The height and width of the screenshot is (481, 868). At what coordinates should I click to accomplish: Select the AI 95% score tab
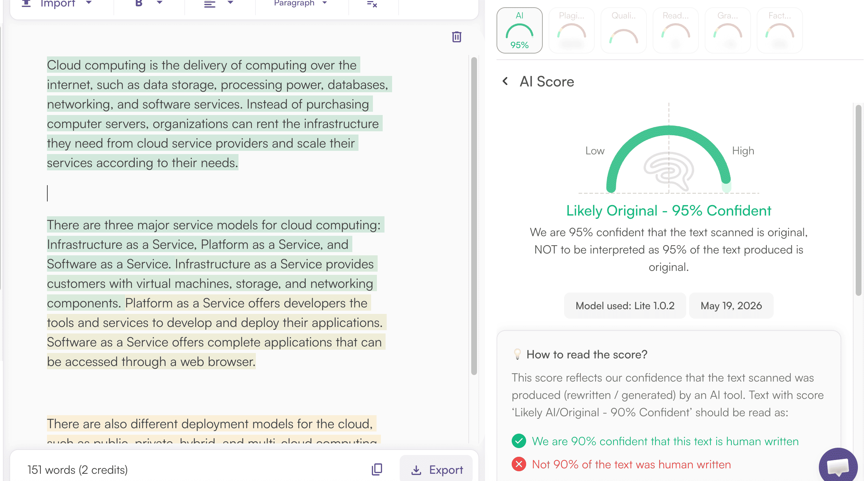coord(520,30)
